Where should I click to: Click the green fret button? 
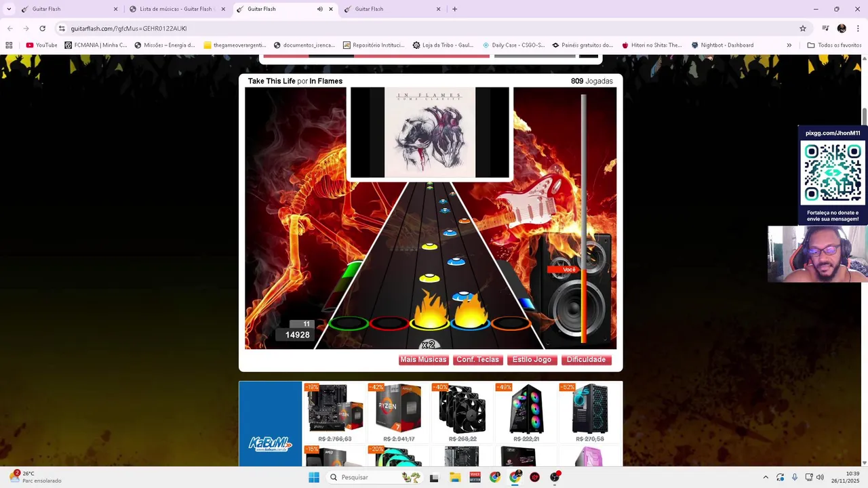click(x=349, y=324)
